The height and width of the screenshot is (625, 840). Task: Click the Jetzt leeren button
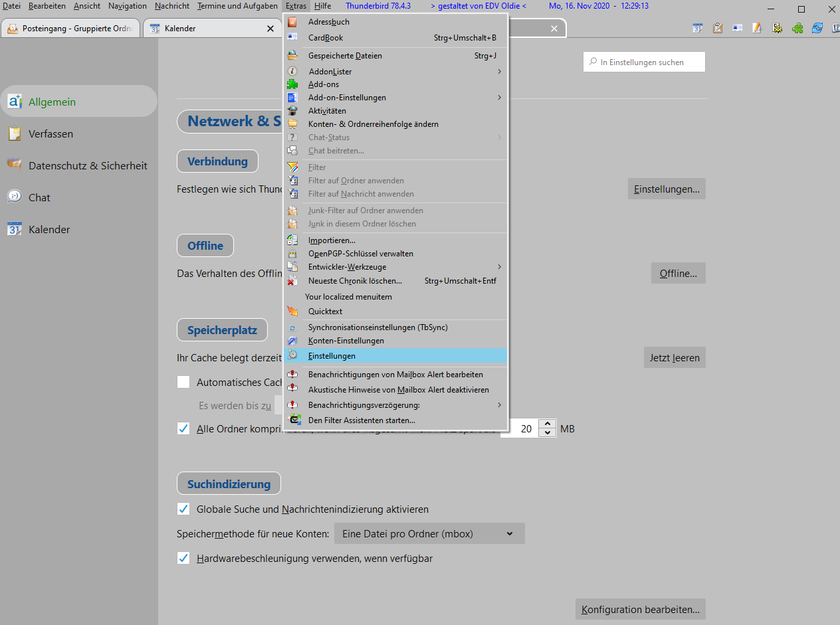(x=675, y=357)
